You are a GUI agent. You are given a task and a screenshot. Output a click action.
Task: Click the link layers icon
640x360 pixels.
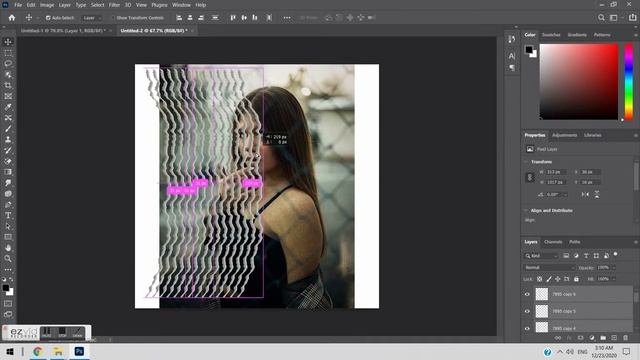click(558, 338)
